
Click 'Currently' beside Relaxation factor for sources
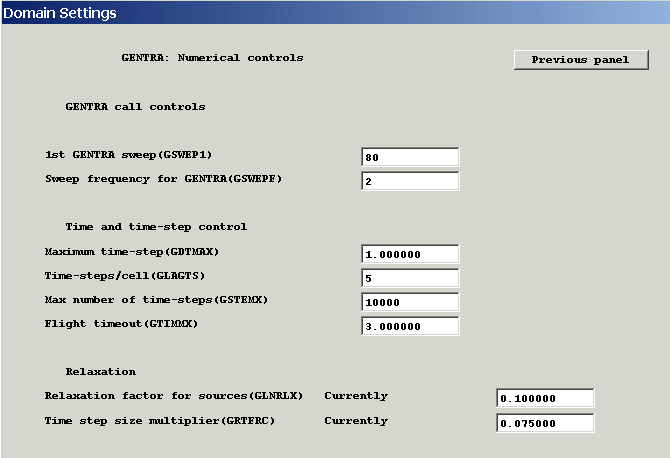point(356,396)
